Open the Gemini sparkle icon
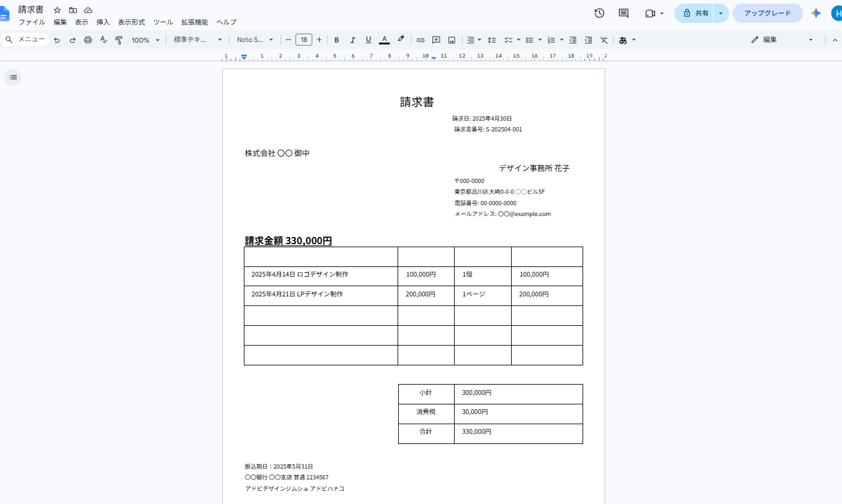842x504 pixels. point(816,13)
